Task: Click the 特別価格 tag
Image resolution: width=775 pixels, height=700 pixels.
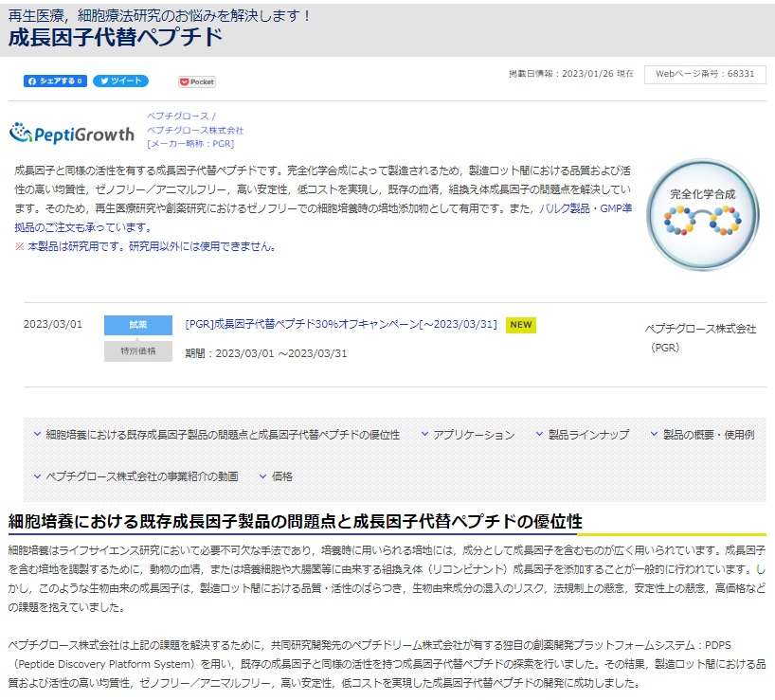Action: point(138,351)
